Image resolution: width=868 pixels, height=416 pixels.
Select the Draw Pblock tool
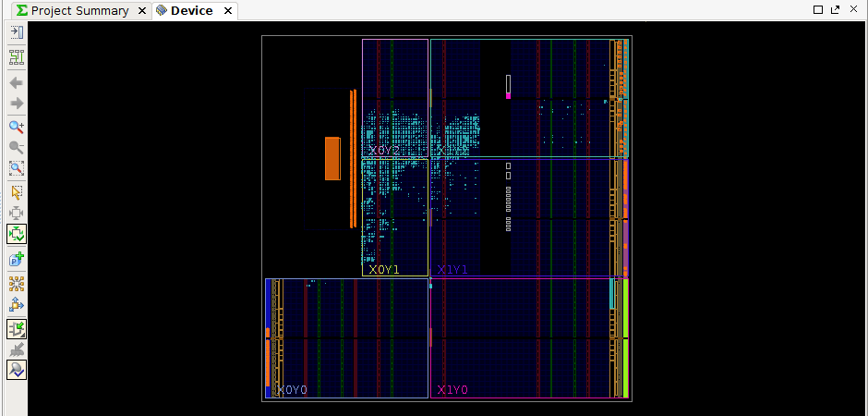point(16,260)
